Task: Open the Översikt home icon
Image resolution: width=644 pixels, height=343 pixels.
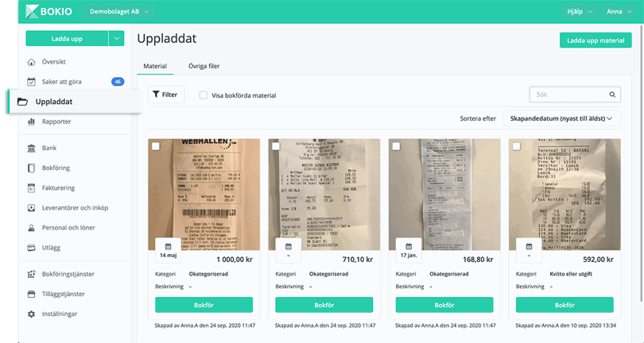Action: [31, 61]
